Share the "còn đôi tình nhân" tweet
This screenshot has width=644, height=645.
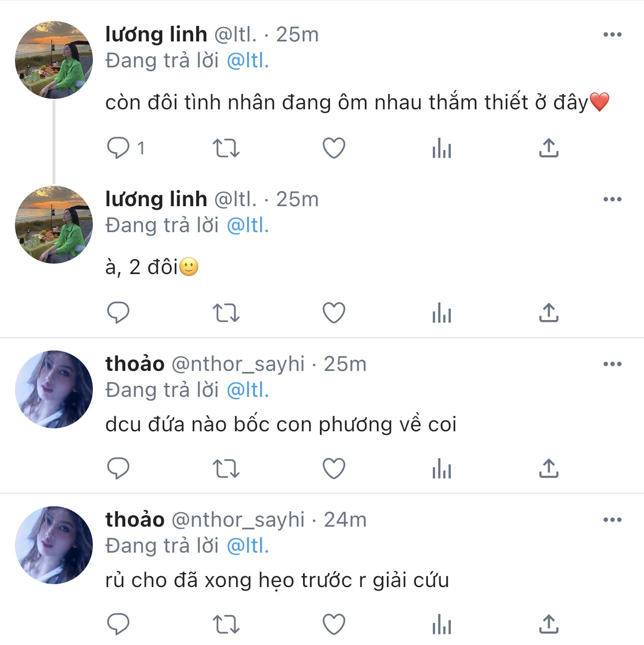[x=549, y=148]
